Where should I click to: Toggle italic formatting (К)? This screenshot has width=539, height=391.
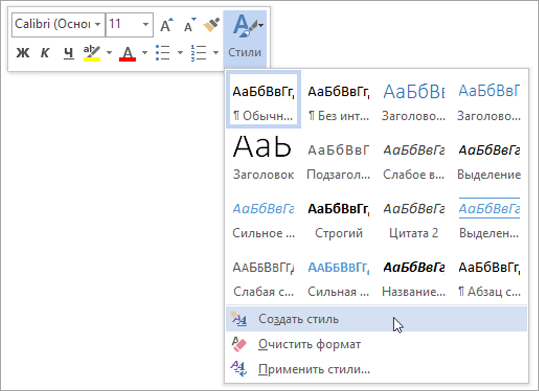45,53
